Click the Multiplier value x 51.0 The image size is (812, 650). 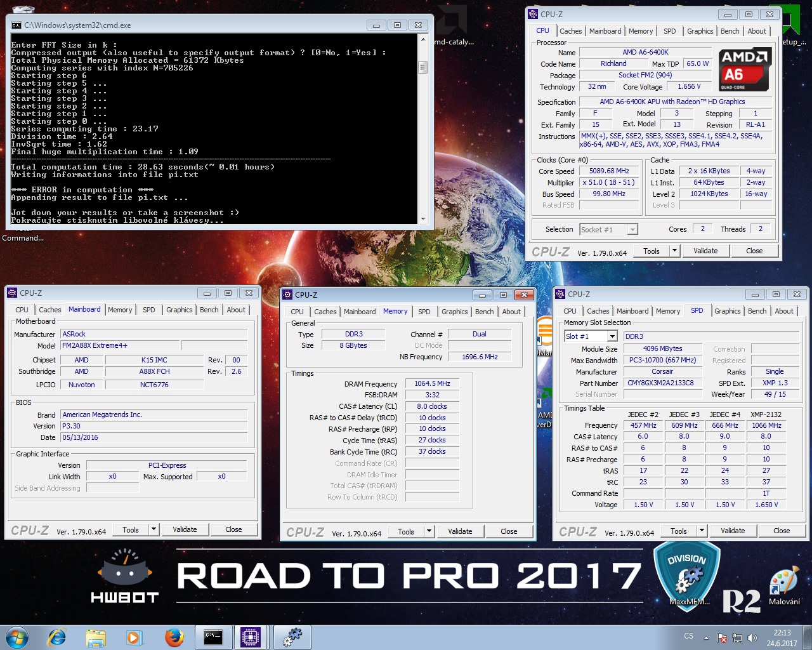pos(609,183)
